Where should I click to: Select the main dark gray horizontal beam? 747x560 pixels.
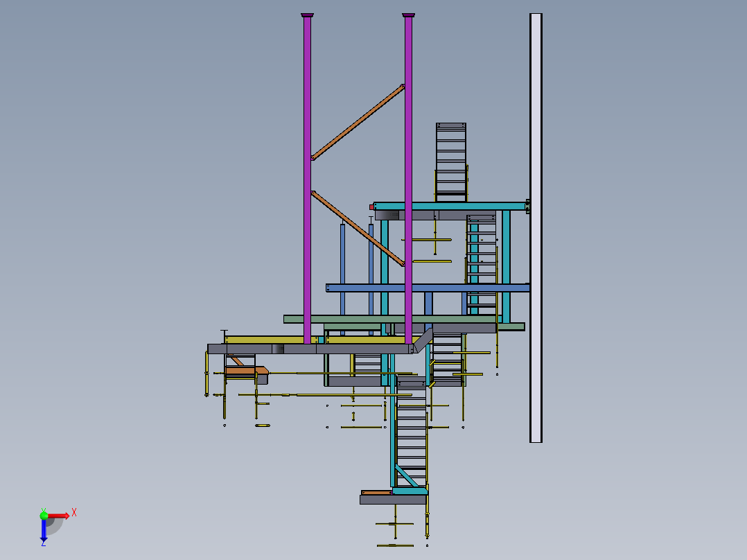pos(312,349)
